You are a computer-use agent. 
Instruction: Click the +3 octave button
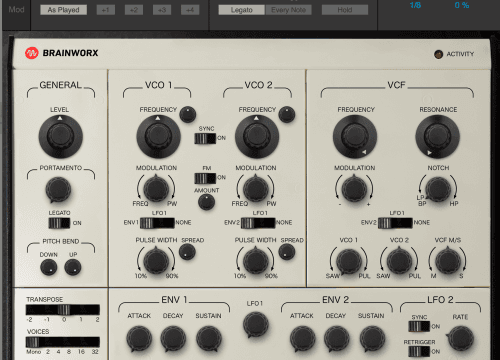162,10
